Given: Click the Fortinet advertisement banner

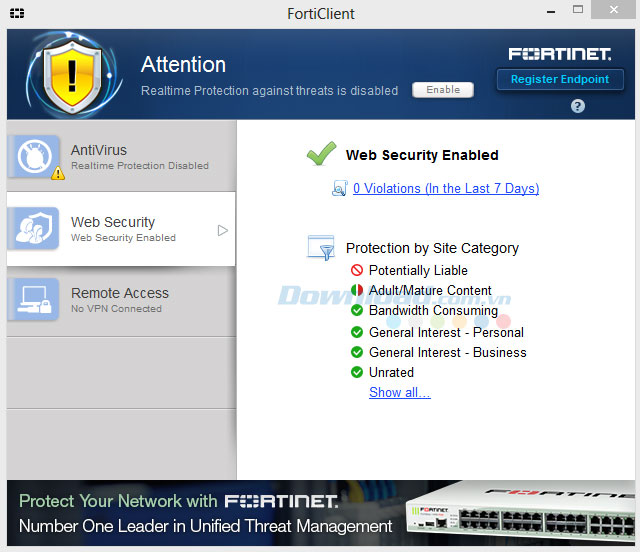Looking at the screenshot, I should click(321, 513).
